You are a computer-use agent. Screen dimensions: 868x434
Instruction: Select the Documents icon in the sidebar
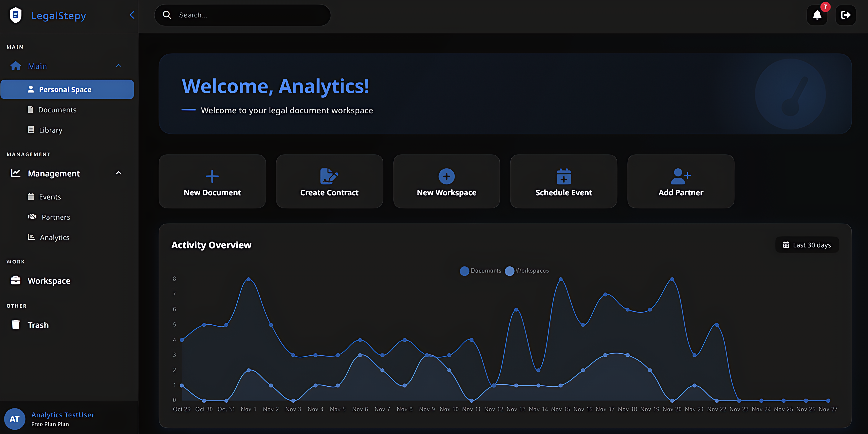(31, 109)
